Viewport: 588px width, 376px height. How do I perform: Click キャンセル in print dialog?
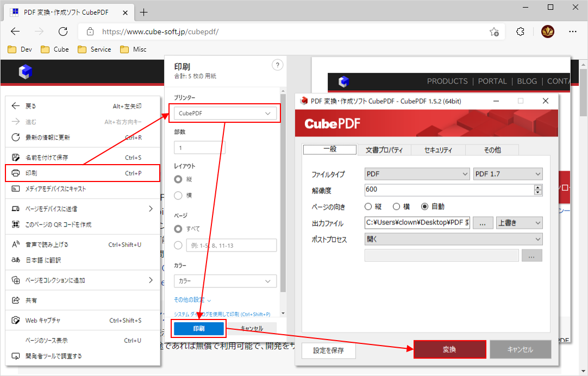pos(252,328)
